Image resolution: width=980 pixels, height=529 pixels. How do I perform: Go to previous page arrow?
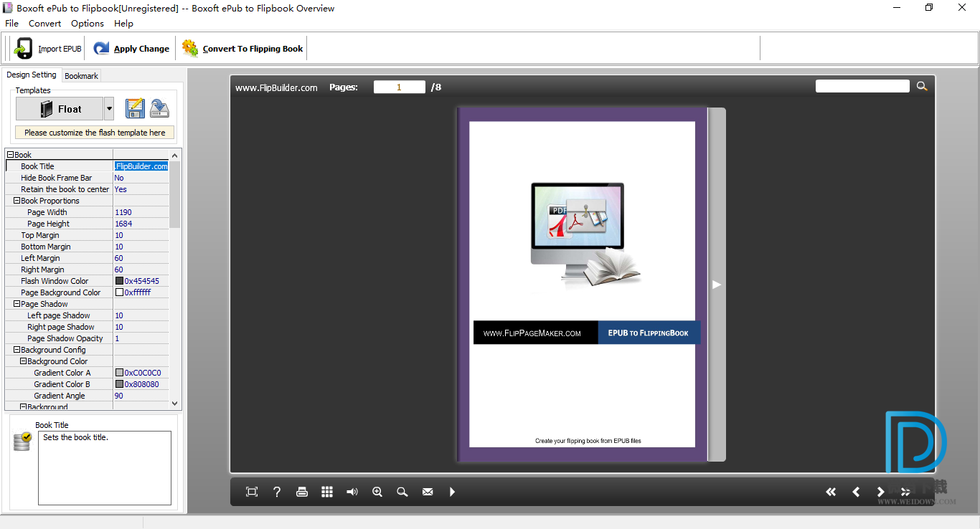(x=856, y=492)
